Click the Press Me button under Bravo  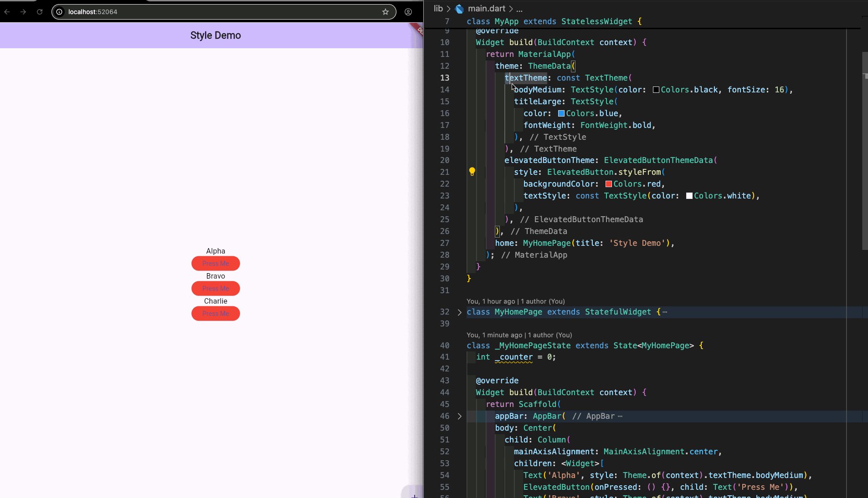(x=216, y=289)
